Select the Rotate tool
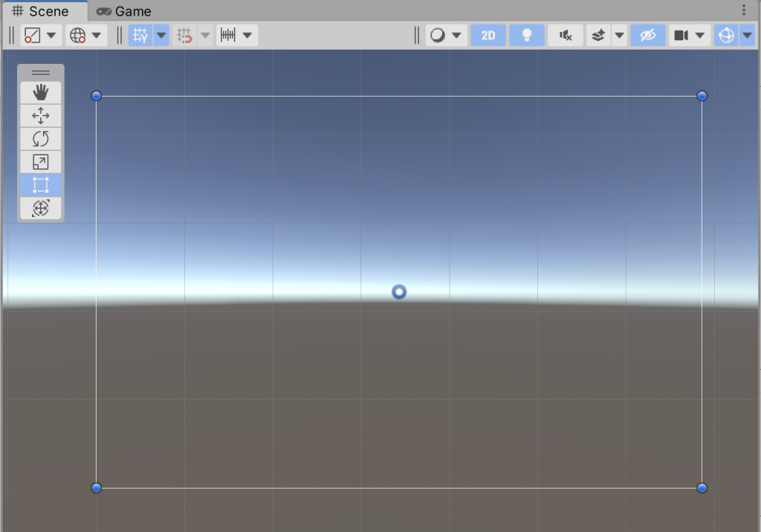The height and width of the screenshot is (532, 761). (41, 138)
